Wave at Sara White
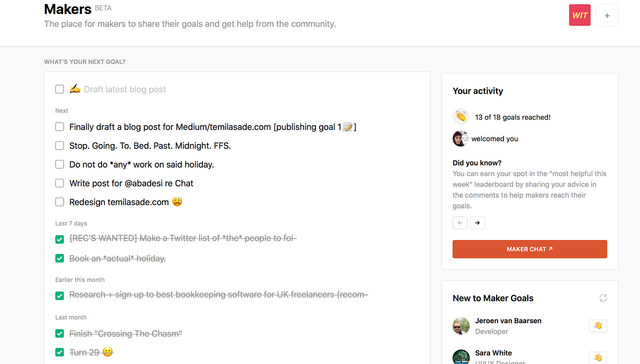This screenshot has width=640, height=364. click(x=598, y=358)
